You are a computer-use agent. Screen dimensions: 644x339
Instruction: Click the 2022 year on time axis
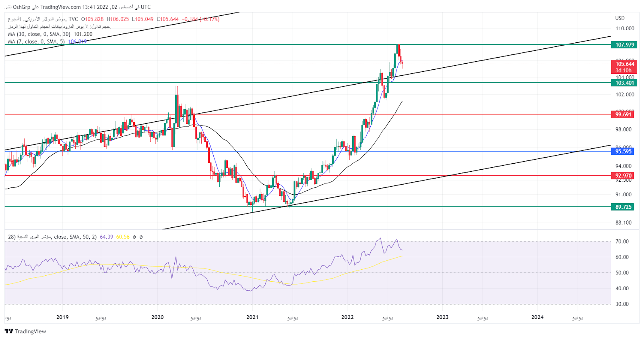[x=347, y=317]
